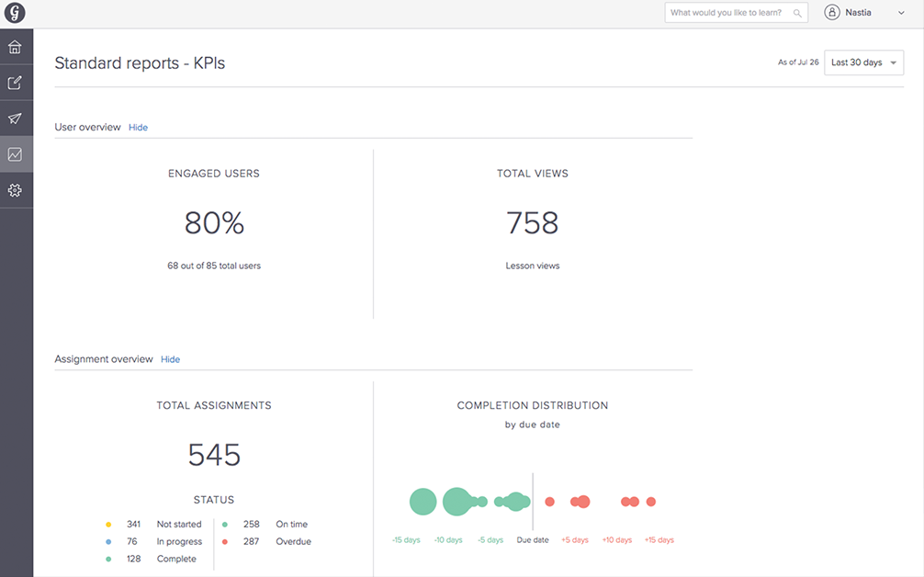Image resolution: width=924 pixels, height=577 pixels.
Task: Click the Complete status count 128
Action: pyautogui.click(x=134, y=558)
